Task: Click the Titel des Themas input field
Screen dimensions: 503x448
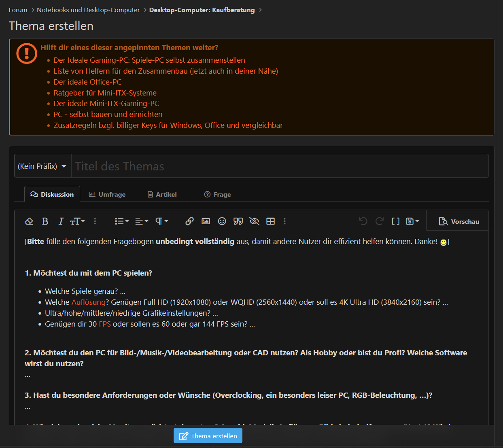Action: (x=280, y=166)
